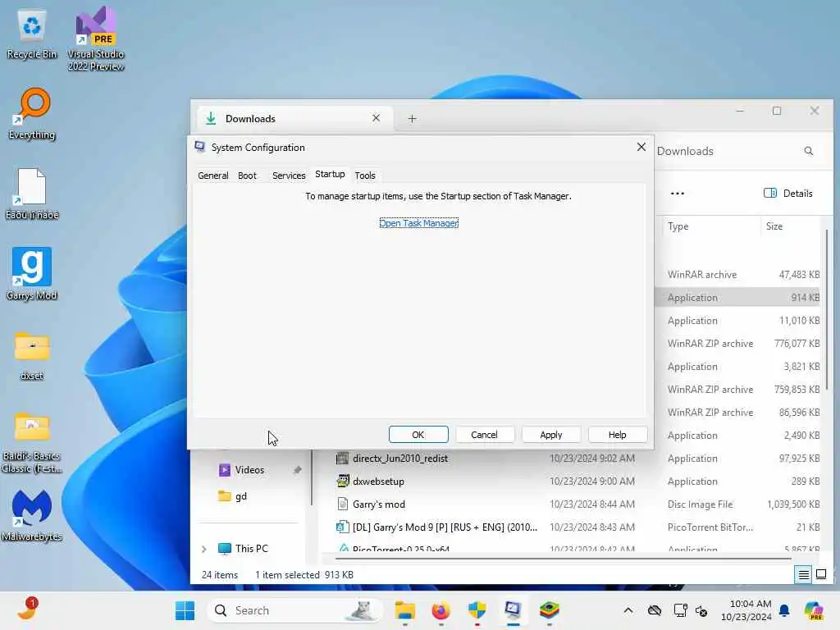Viewport: 840px width, 630px height.
Task: Select the Startup tab
Action: click(x=330, y=174)
